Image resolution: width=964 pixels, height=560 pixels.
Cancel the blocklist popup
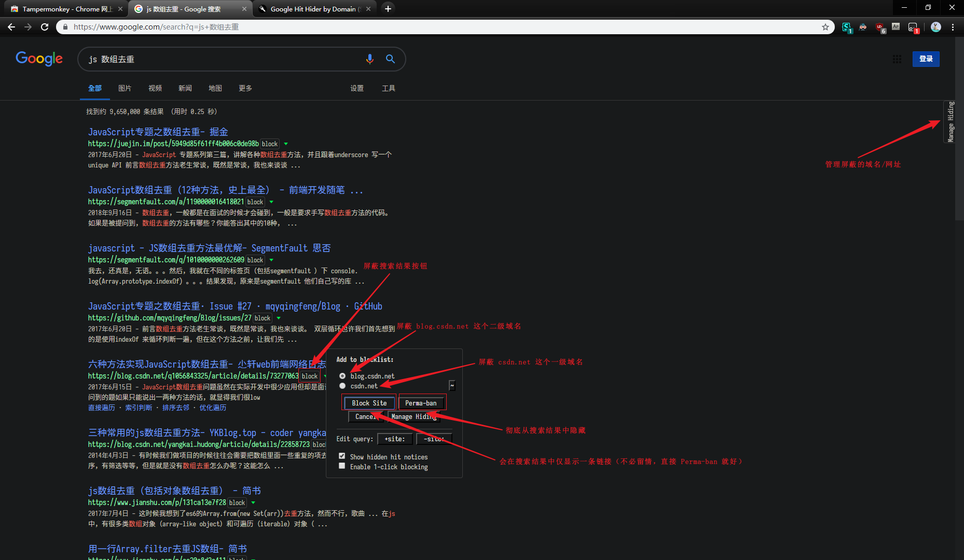(366, 416)
